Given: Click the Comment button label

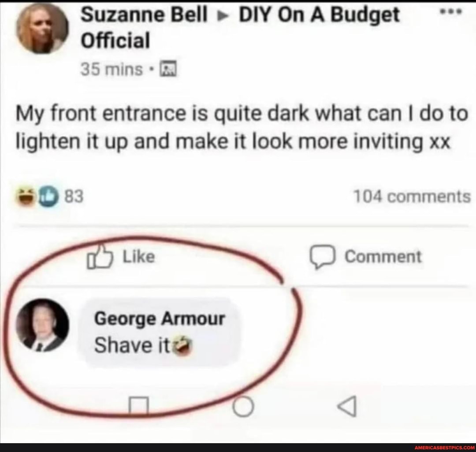Looking at the screenshot, I should (383, 257).
